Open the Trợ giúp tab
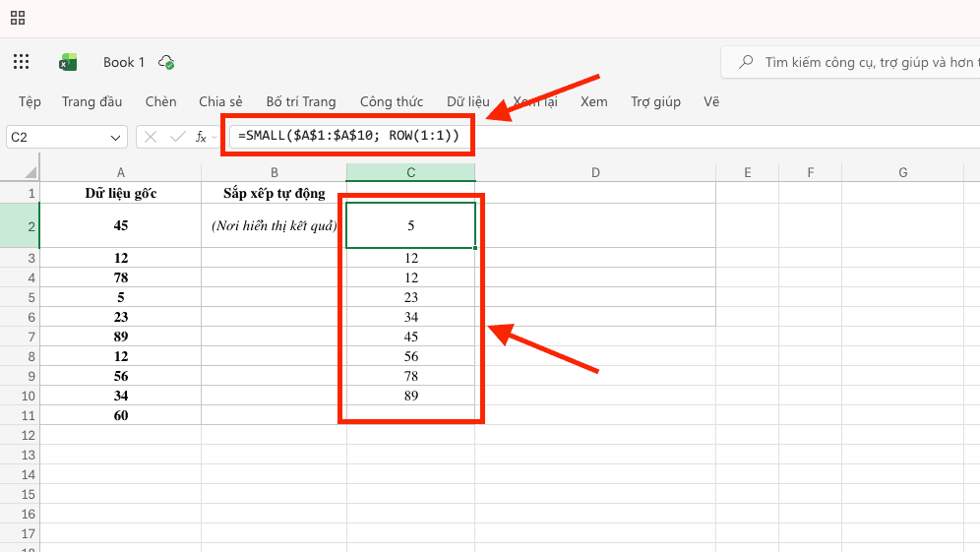The image size is (980, 552). tap(655, 102)
